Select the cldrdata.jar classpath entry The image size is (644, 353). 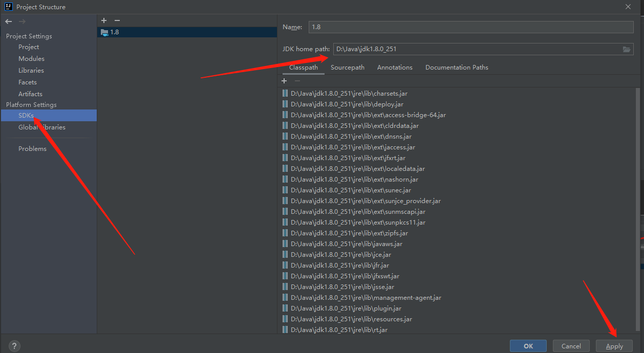pos(355,126)
